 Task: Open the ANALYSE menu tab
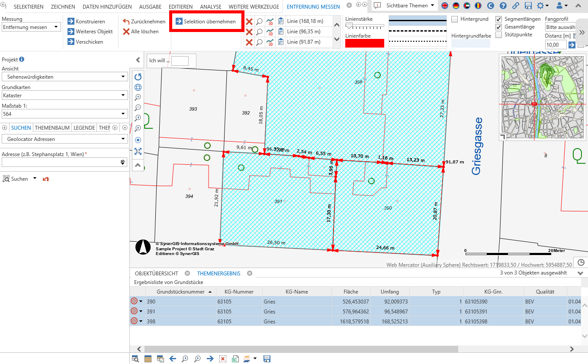[211, 6]
